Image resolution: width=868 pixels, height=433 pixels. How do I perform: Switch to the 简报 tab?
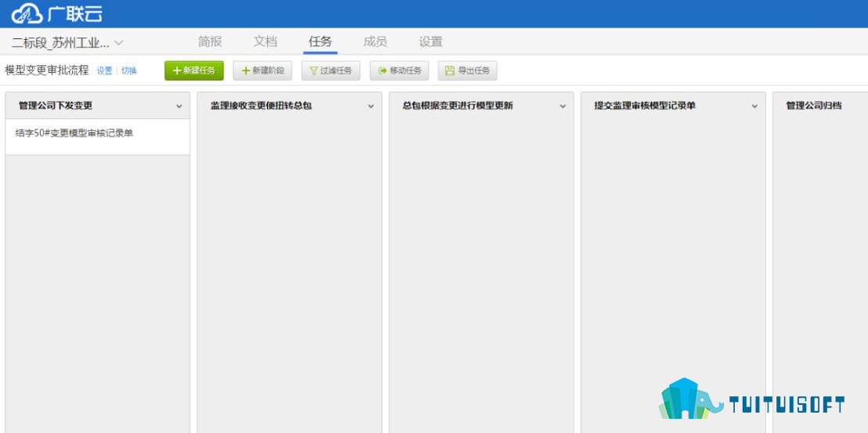click(x=210, y=41)
